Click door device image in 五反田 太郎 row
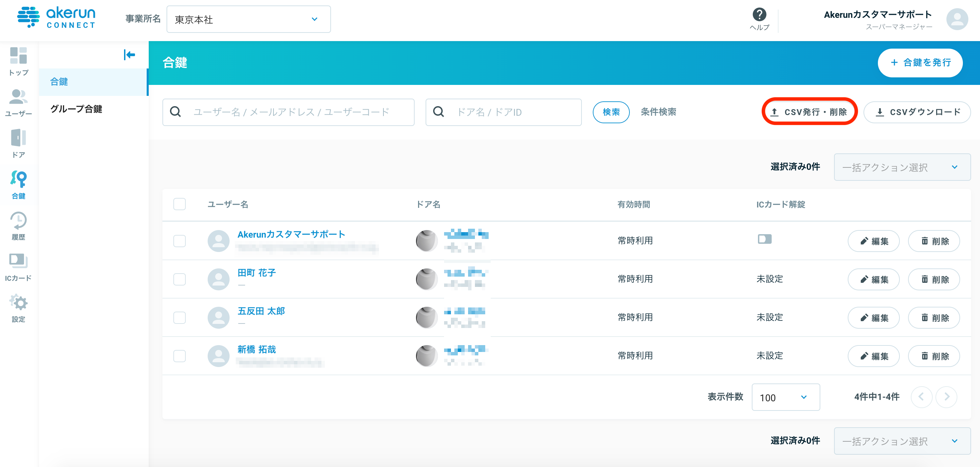This screenshot has width=980, height=467. [427, 318]
